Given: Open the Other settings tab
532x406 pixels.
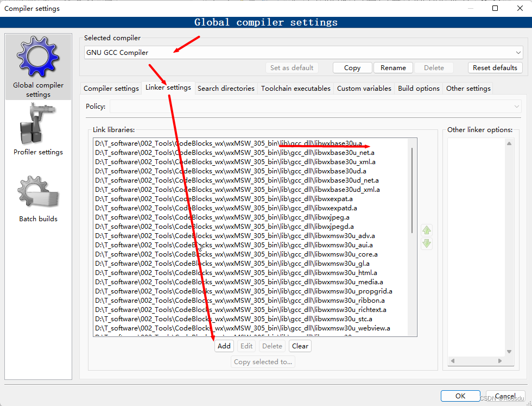Looking at the screenshot, I should pos(467,88).
